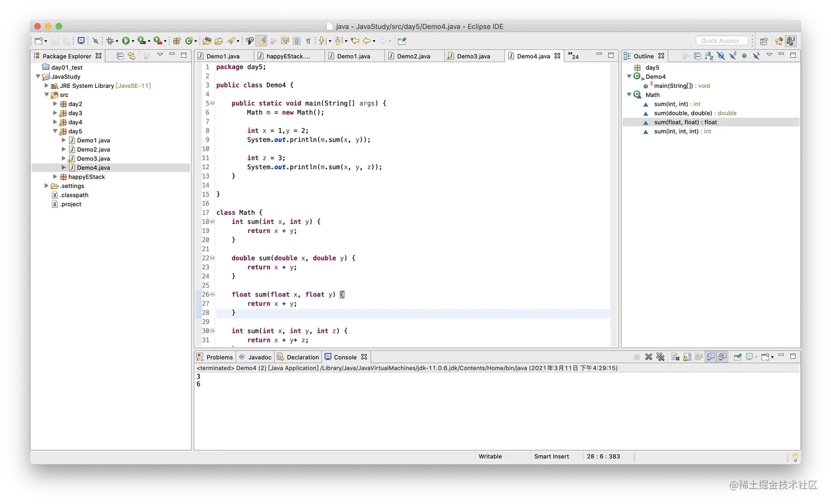Remove Launch X icon in Console

tap(649, 357)
